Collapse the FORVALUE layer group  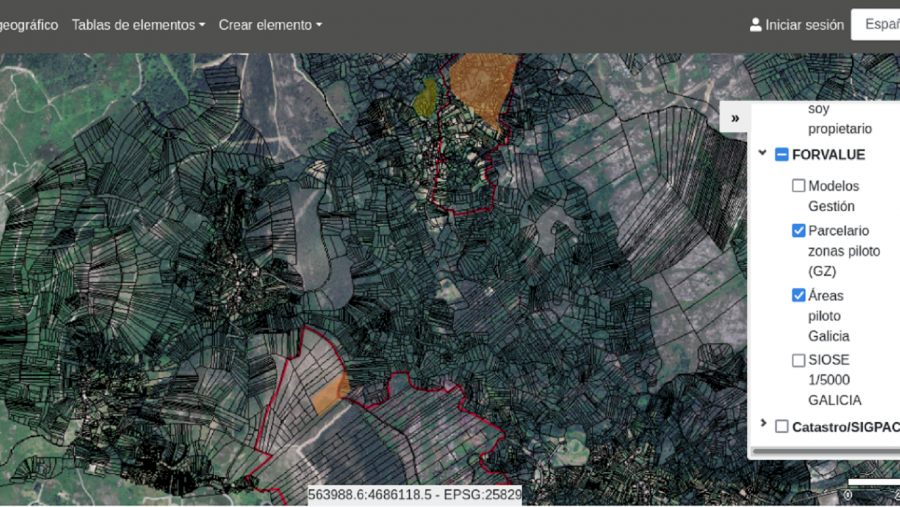point(763,154)
